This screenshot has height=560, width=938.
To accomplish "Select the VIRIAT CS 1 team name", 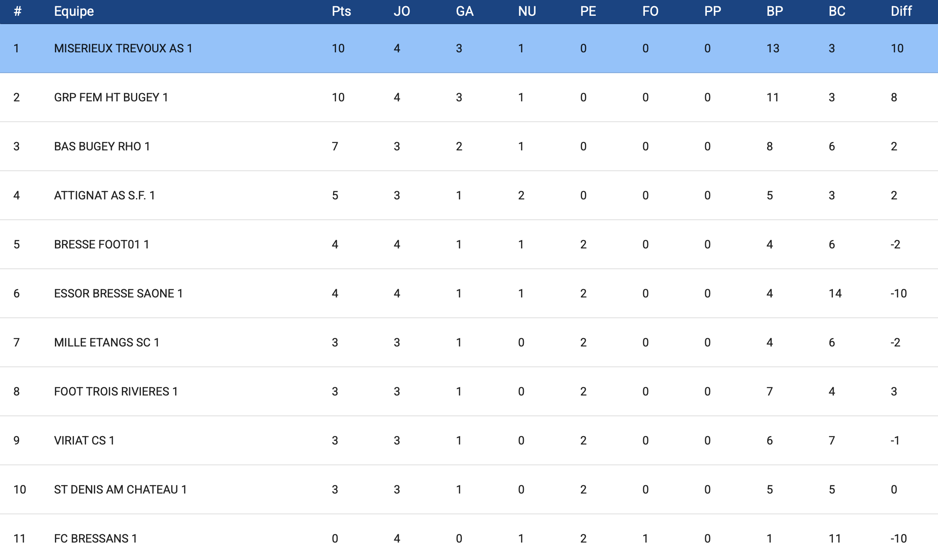I will click(x=84, y=441).
